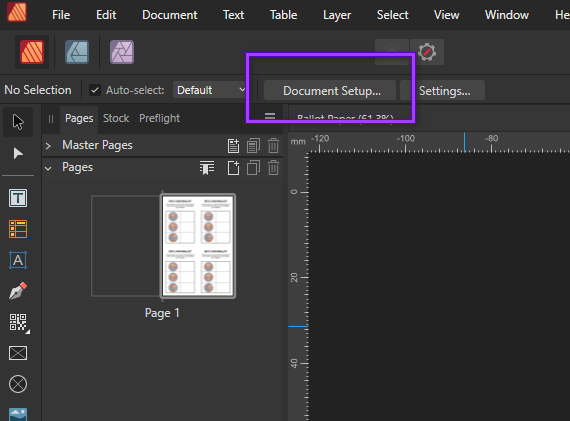Viewport: 570px width, 421px height.
Task: Click the Settings button
Action: [x=443, y=91]
